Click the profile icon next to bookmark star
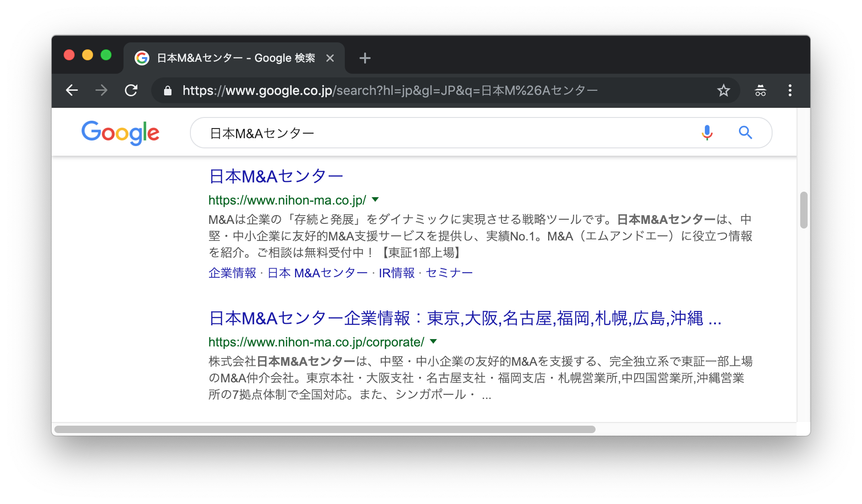 pos(760,90)
